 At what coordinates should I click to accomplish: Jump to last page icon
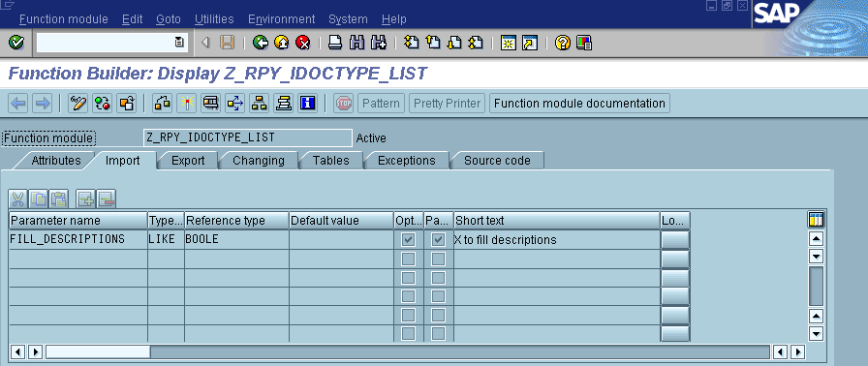point(476,43)
